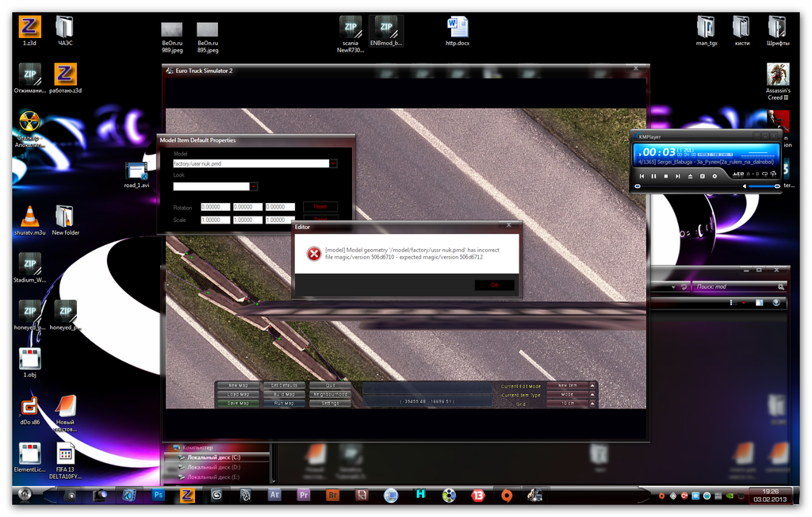The width and height of the screenshot is (812, 517).
Task: Go to previous track in KMPlayer
Action: [642, 176]
